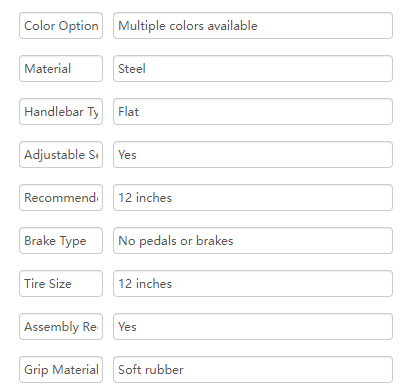Edit the Soft rubber value field
Viewport: 411px width, 388px height.
(253, 370)
